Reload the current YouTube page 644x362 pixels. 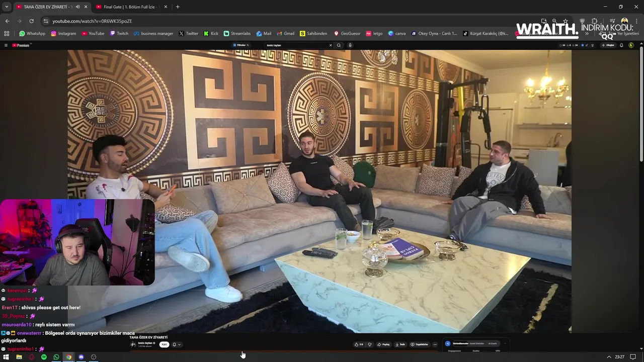click(x=31, y=21)
